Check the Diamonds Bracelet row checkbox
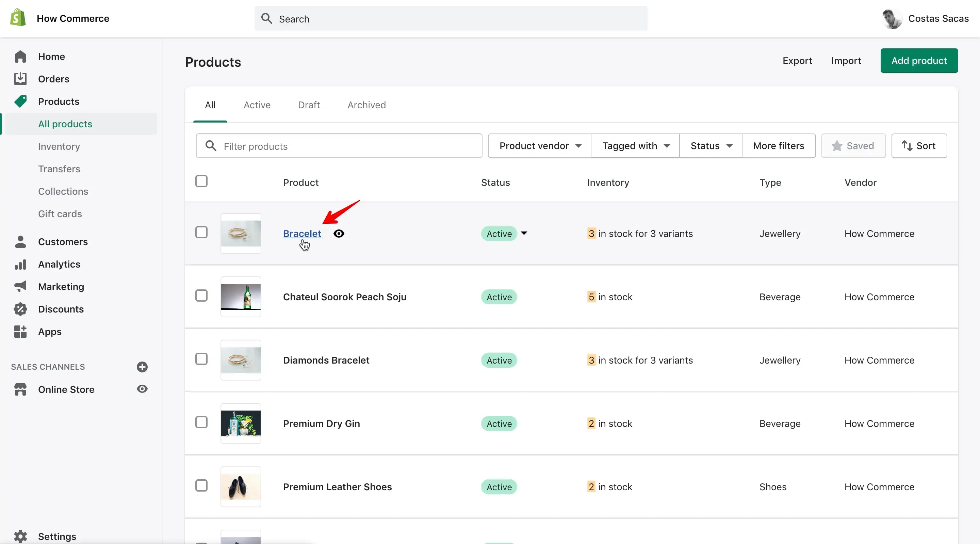This screenshot has width=980, height=544. coord(201,359)
